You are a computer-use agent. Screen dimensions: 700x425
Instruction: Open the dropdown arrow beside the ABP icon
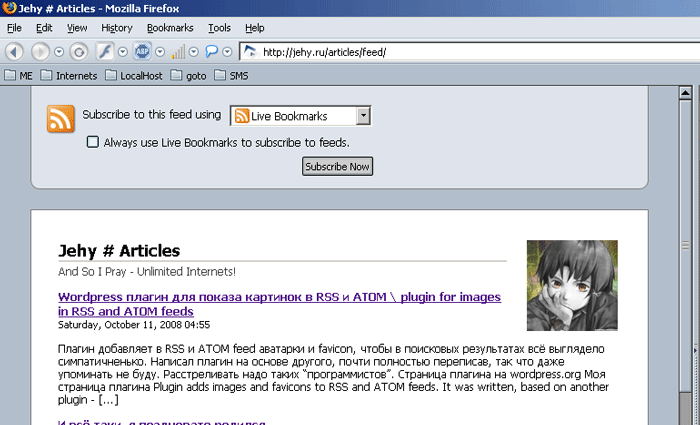coord(160,52)
